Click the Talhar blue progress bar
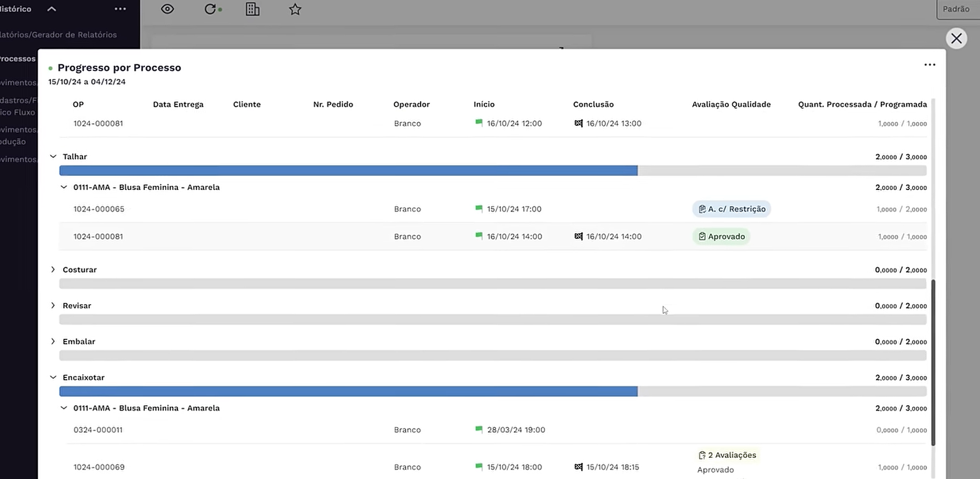Image resolution: width=980 pixels, height=479 pixels. [348, 171]
